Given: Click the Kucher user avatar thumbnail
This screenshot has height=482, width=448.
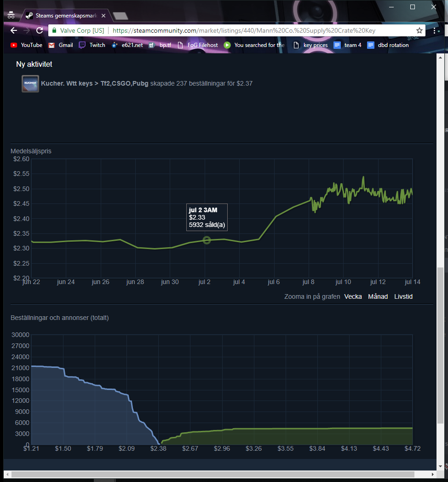Looking at the screenshot, I should tap(30, 84).
